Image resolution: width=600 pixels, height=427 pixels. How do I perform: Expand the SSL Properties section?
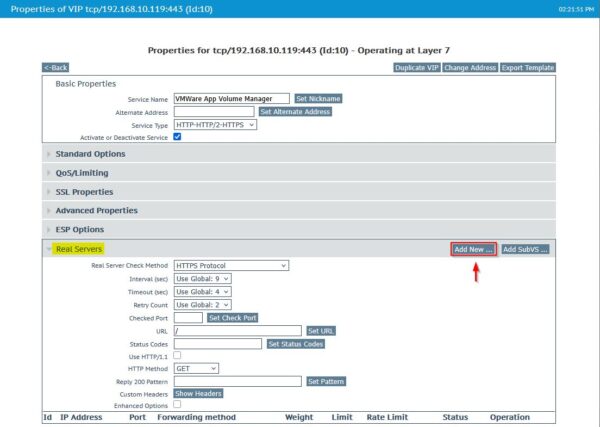(298, 192)
